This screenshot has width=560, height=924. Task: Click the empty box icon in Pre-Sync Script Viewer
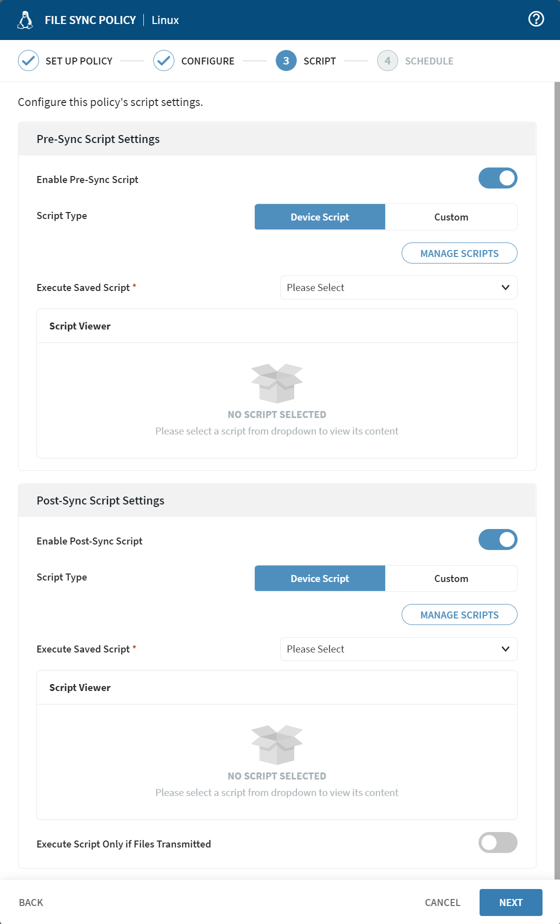[277, 383]
